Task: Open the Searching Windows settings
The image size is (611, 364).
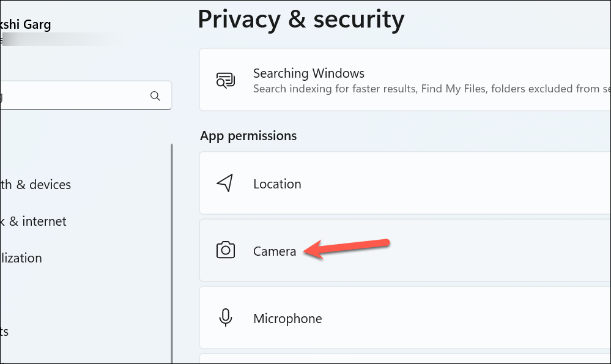Action: click(x=405, y=80)
